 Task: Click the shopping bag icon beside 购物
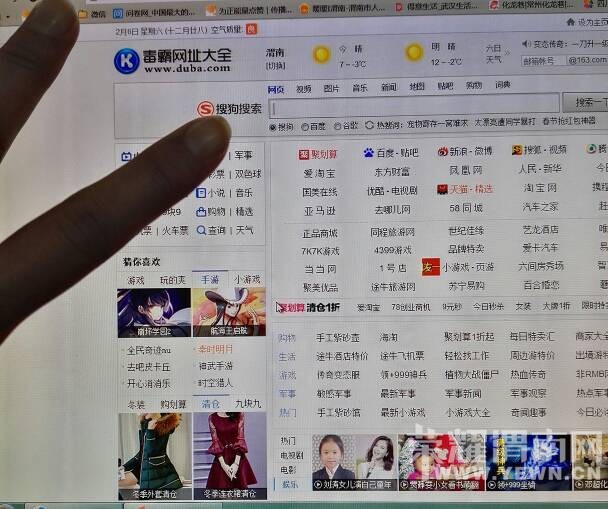[x=200, y=212]
